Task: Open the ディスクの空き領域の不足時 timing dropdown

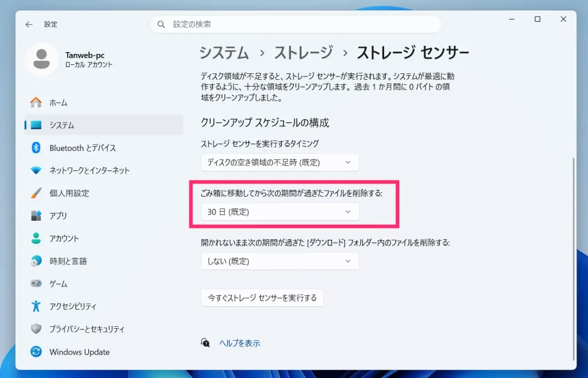Action: click(280, 162)
